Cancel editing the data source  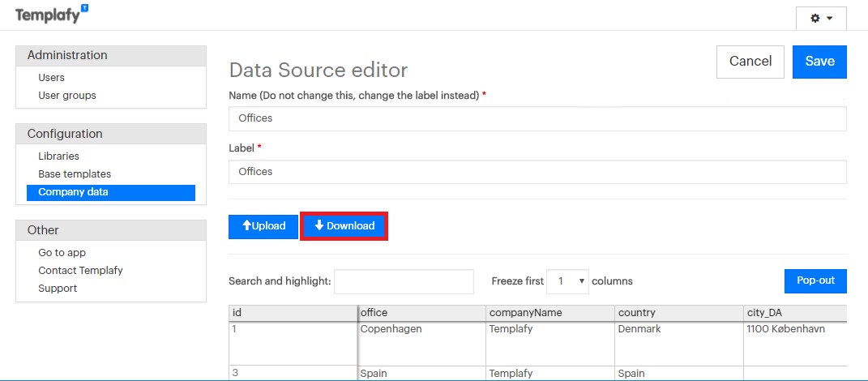click(x=750, y=62)
